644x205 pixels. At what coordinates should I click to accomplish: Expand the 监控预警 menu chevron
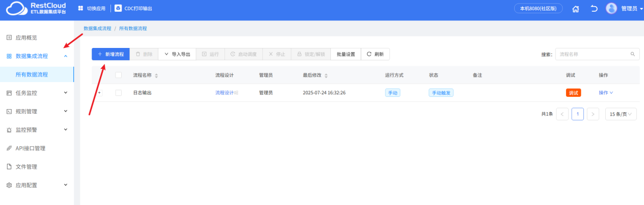coord(65,130)
